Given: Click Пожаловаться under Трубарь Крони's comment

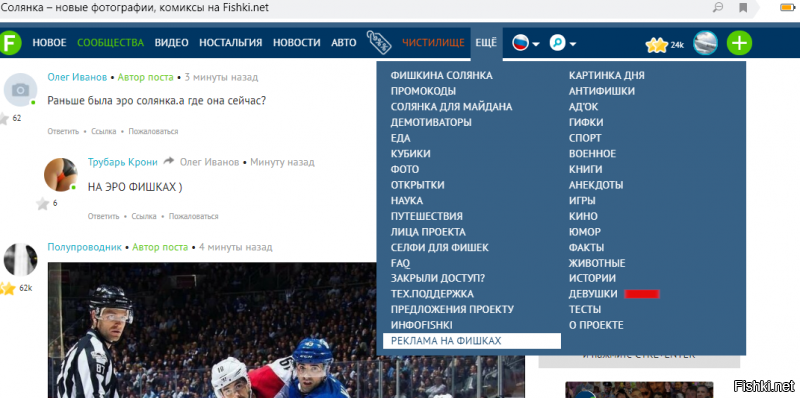Looking at the screenshot, I should 194,216.
